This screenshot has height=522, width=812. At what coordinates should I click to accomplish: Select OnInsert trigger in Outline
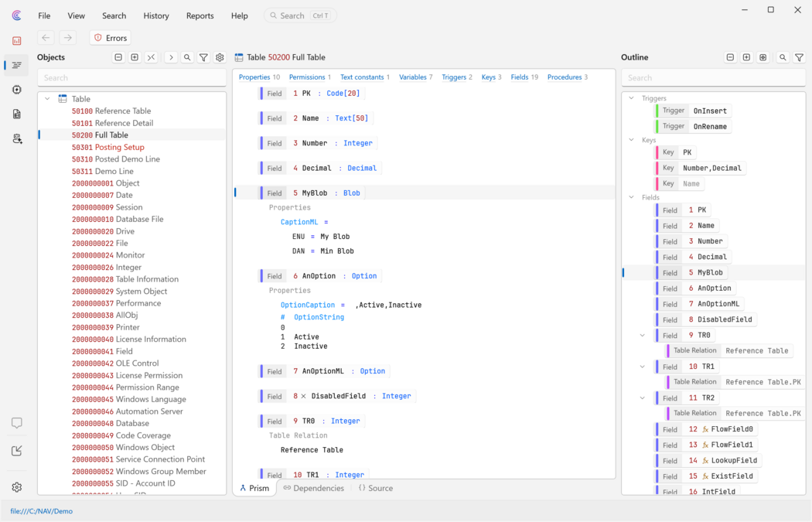[694, 111]
